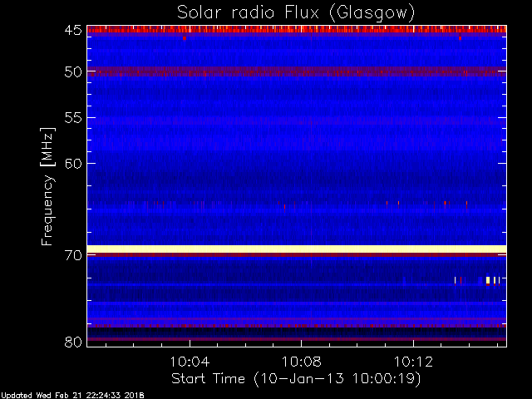
Task: Click the 70 frequency tick label
Action: pos(73,255)
